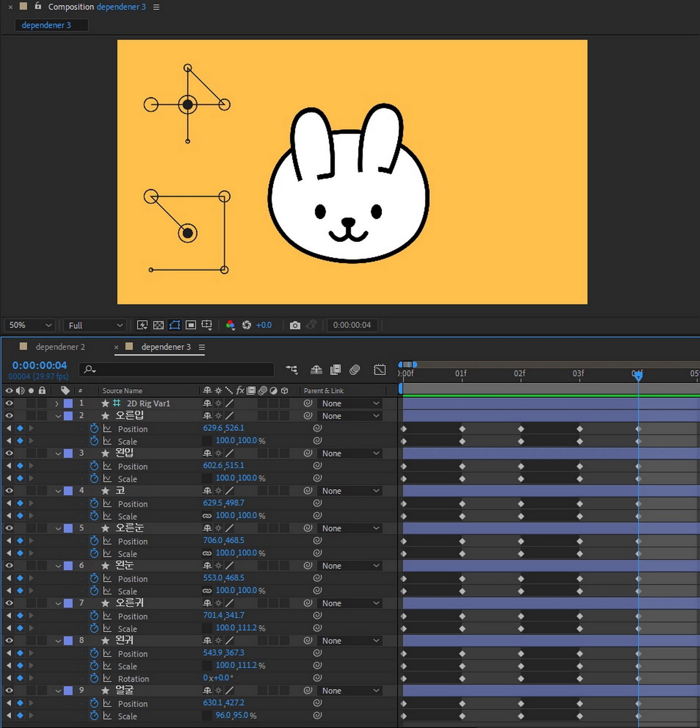The width and height of the screenshot is (700, 728).
Task: Open the Full resolution dropdown
Action: click(95, 325)
